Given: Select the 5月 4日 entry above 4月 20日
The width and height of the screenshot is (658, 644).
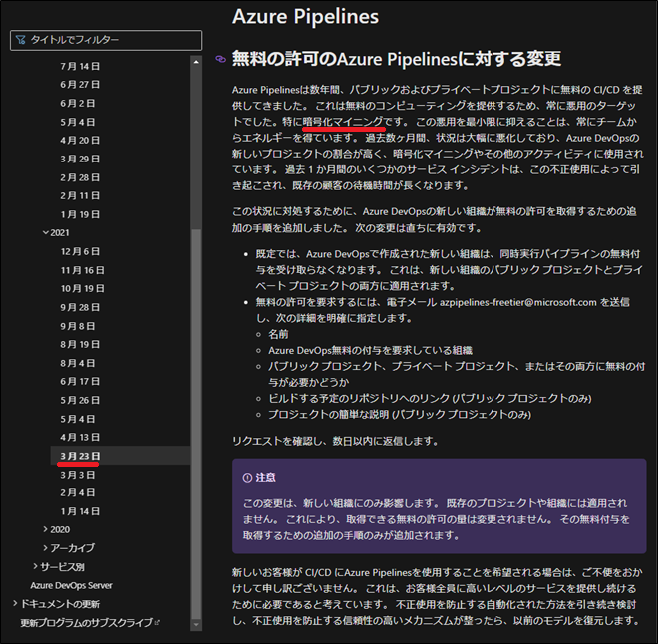Looking at the screenshot, I should pyautogui.click(x=77, y=122).
